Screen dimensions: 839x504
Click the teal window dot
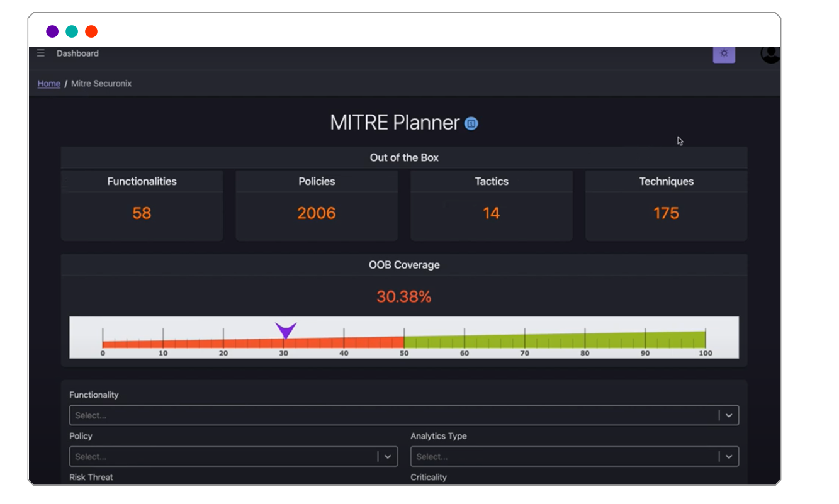click(72, 31)
